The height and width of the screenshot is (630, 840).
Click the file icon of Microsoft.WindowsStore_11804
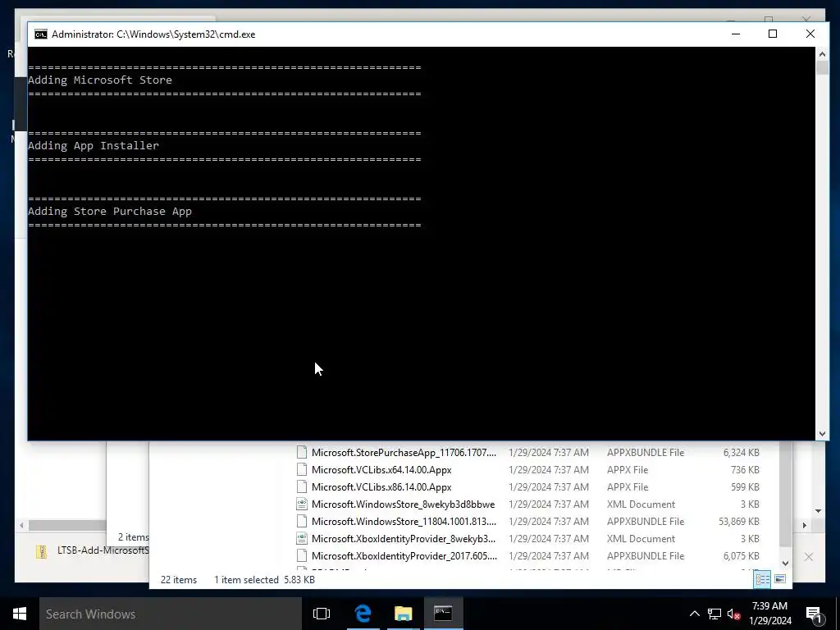(x=302, y=521)
